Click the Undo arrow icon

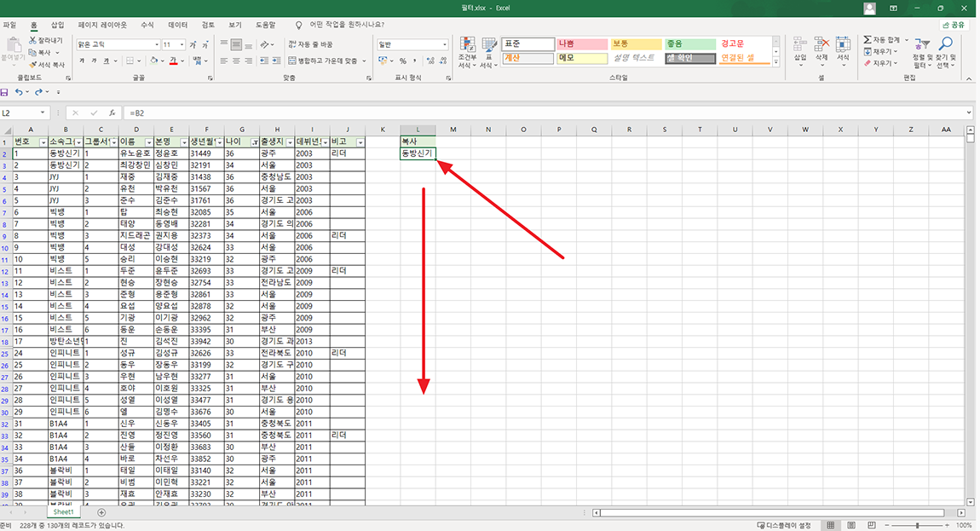[19, 92]
